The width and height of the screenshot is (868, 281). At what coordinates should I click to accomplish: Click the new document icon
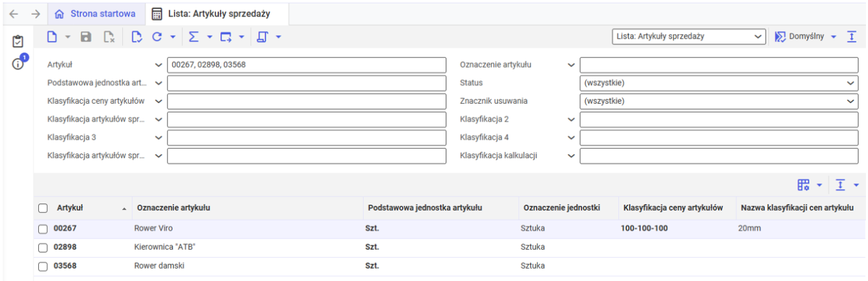point(53,37)
